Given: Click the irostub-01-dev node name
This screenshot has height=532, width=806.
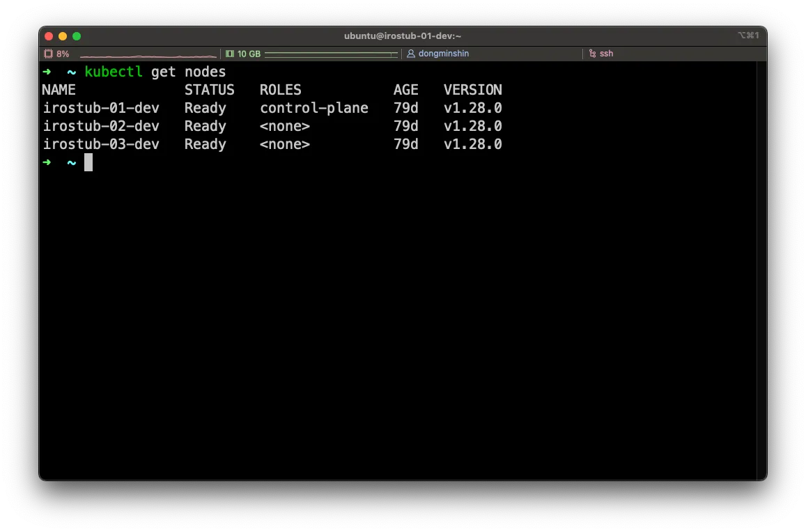Looking at the screenshot, I should pos(101,108).
